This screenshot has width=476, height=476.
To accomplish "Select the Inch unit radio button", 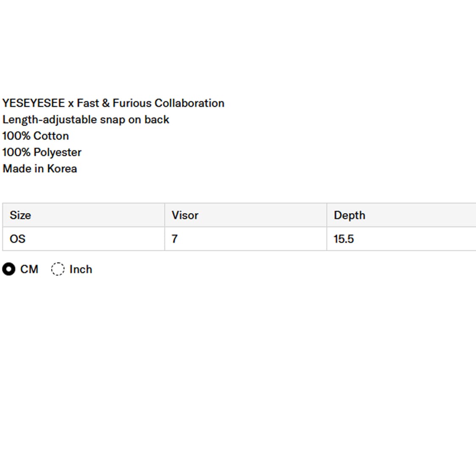I will [58, 269].
